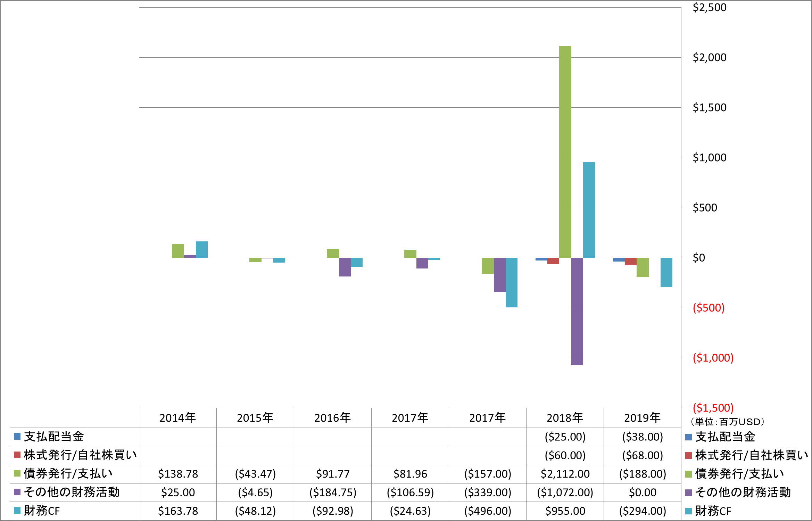812x521 pixels.
Task: Click the $2,000 axis label
Action: pyautogui.click(x=710, y=57)
